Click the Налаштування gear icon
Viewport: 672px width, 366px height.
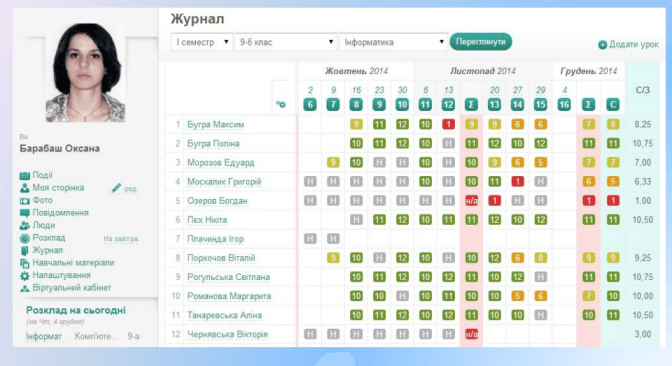point(24,276)
